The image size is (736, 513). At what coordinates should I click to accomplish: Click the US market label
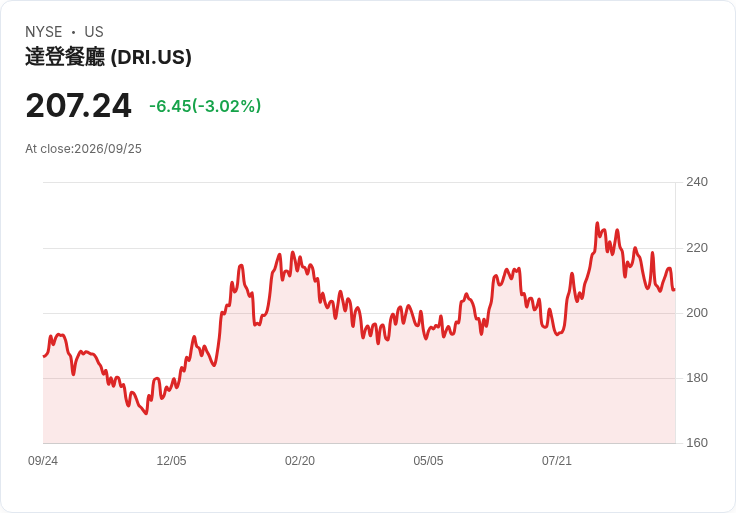pos(94,32)
